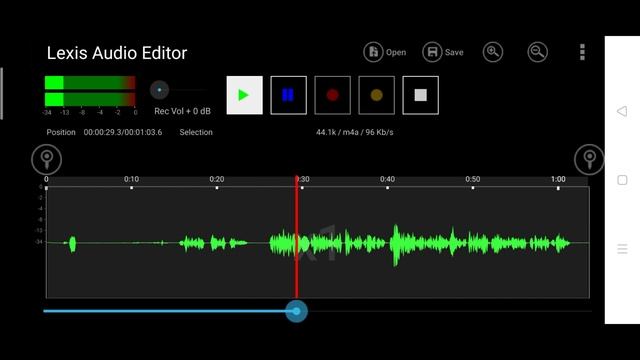Tap the Android recents menu button
This screenshot has width=640, height=360.
click(622, 249)
